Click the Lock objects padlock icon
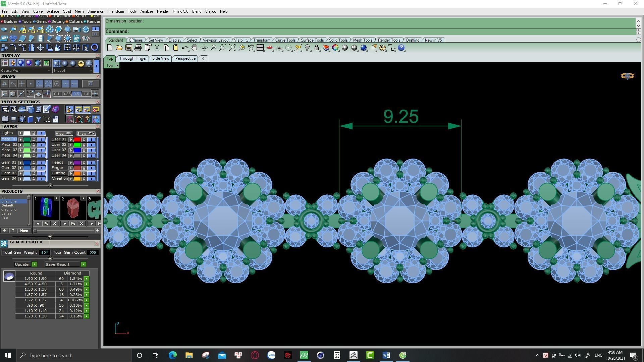Viewport: 644px width, 362px height. pyautogui.click(x=316, y=48)
